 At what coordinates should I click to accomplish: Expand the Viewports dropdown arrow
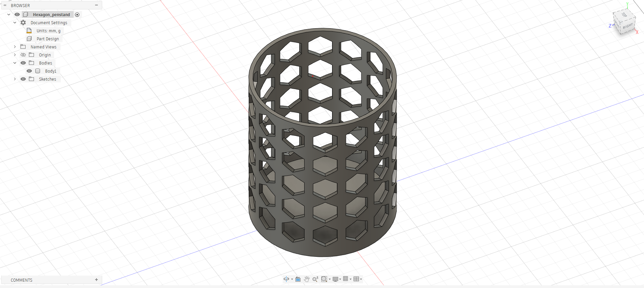click(x=361, y=279)
